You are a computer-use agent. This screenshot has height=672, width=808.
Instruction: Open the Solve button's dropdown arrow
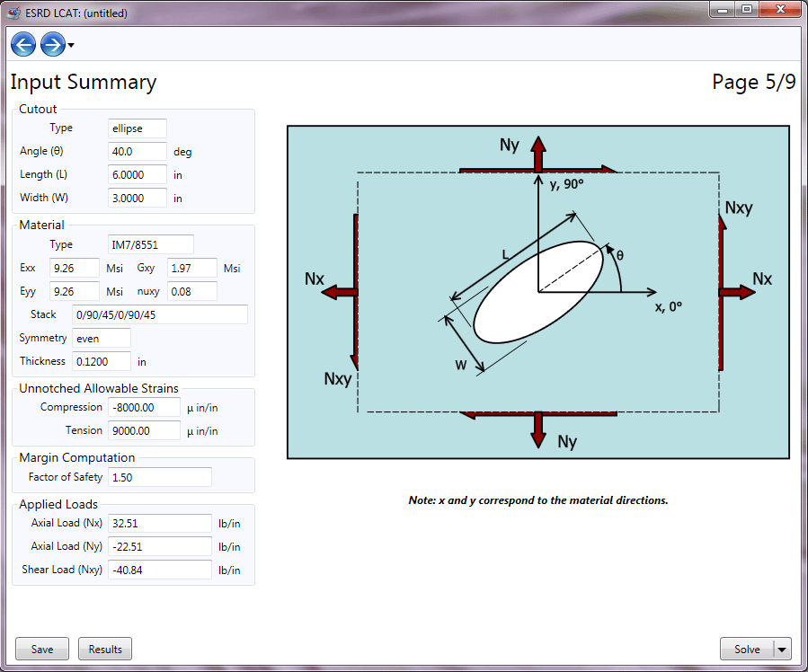[x=783, y=649]
